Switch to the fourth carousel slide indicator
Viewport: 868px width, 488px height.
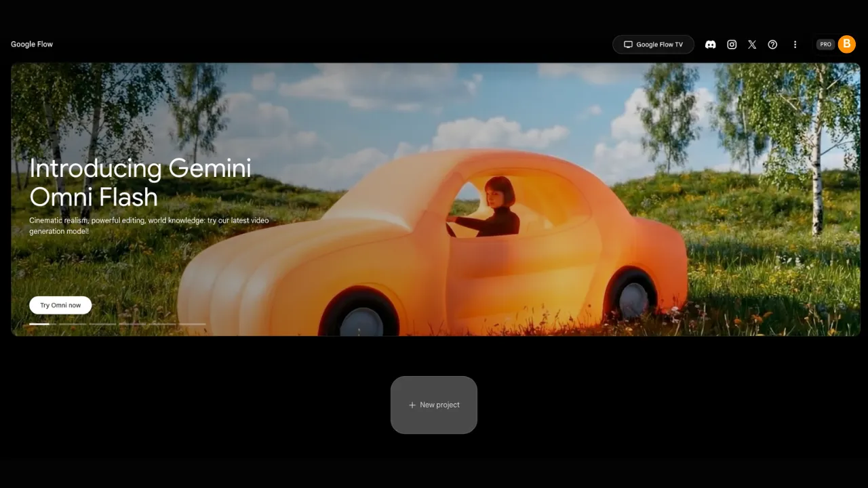132,325
